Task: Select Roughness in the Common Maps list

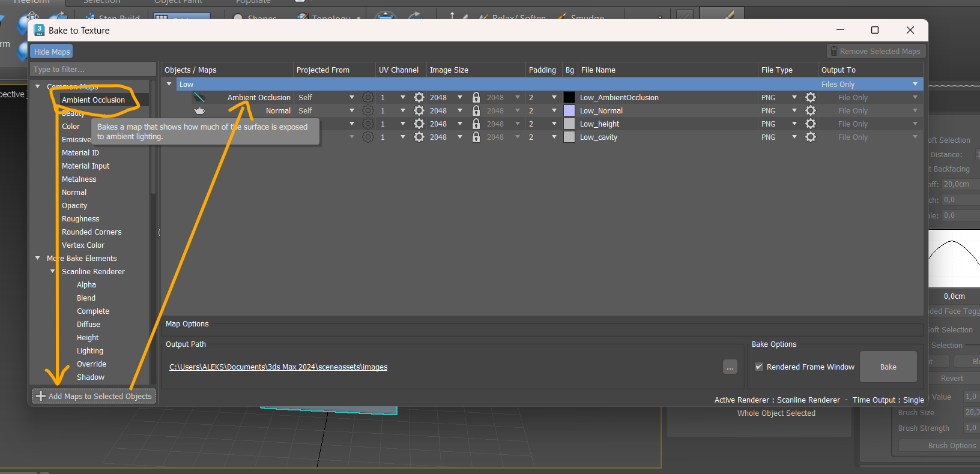Action: point(80,219)
